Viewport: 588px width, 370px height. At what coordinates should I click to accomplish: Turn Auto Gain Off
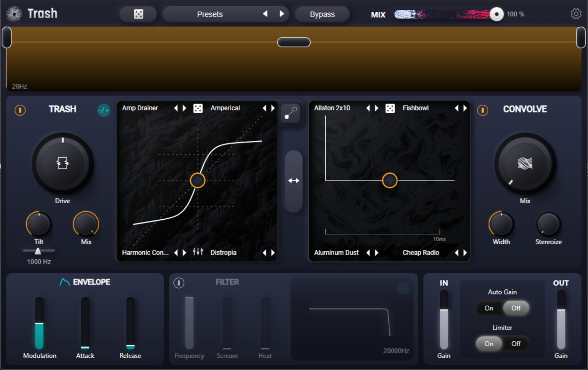tap(516, 308)
